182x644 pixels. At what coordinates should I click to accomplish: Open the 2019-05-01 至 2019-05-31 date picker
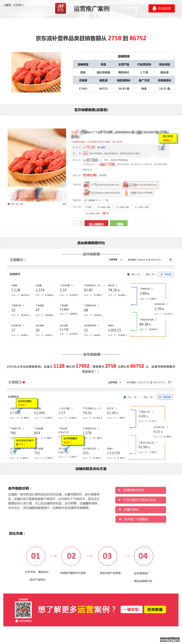(149, 260)
